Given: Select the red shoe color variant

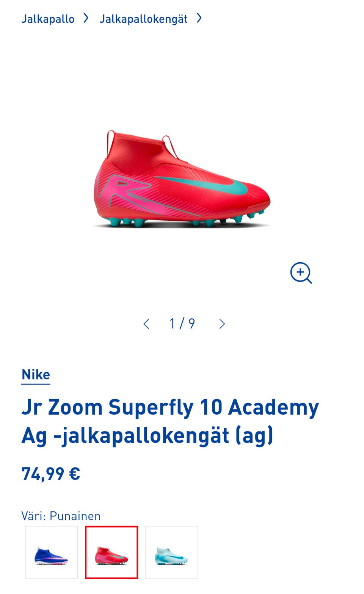Looking at the screenshot, I should pos(111,552).
